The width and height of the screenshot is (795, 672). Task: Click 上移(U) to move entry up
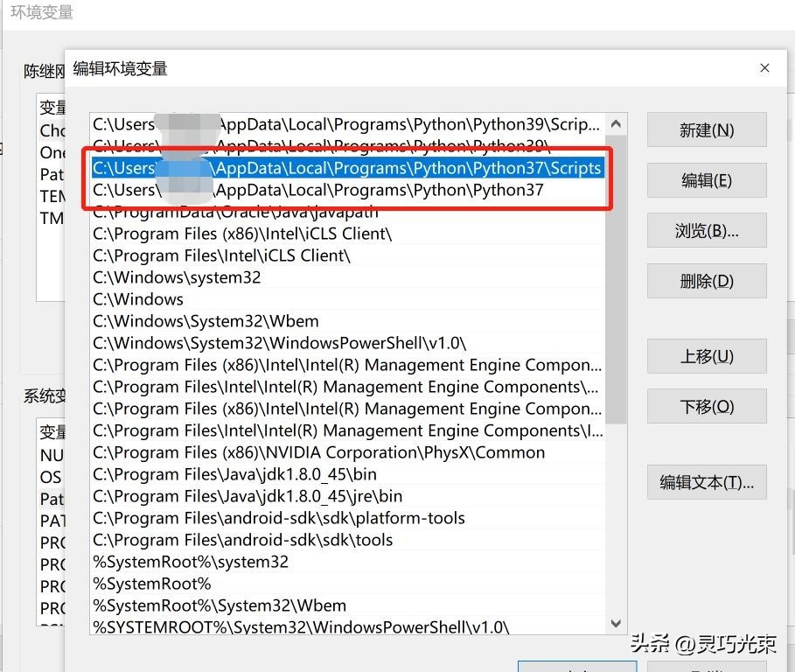coord(707,356)
